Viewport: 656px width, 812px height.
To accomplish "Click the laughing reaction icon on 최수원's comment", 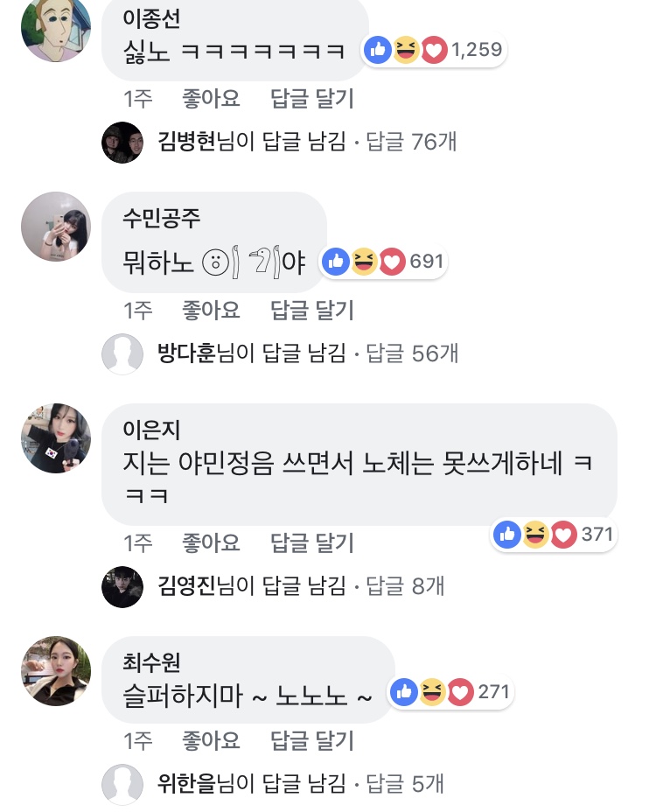I will pos(431,692).
